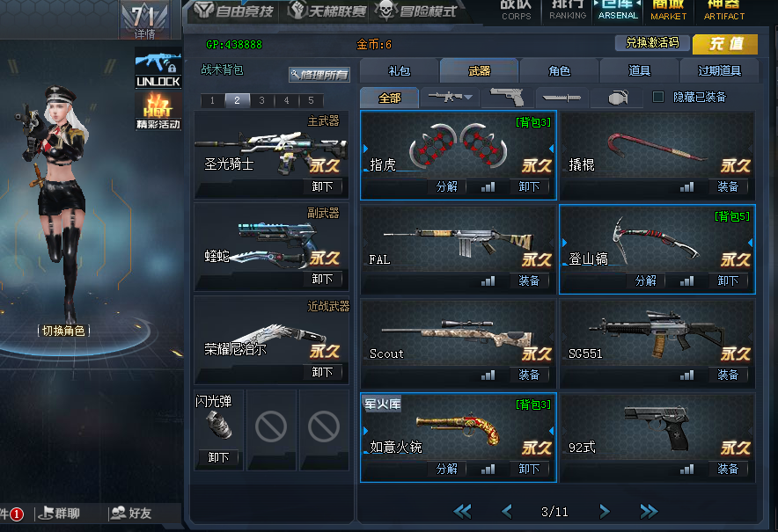Expand 指虎 backpack selector right arrow

(551, 149)
